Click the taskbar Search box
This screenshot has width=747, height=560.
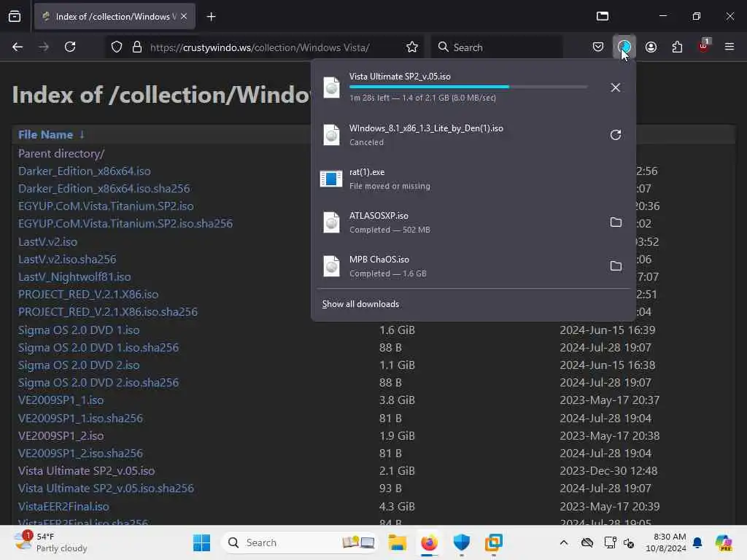pyautogui.click(x=300, y=542)
